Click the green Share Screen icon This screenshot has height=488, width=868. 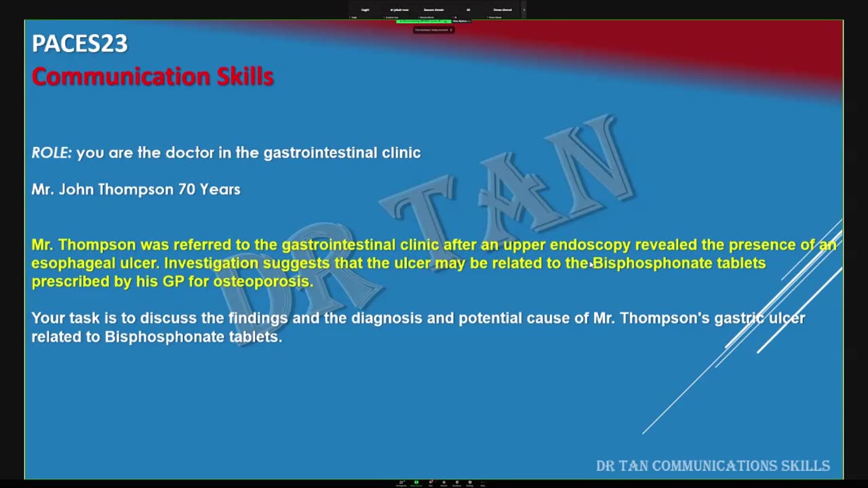tap(416, 482)
